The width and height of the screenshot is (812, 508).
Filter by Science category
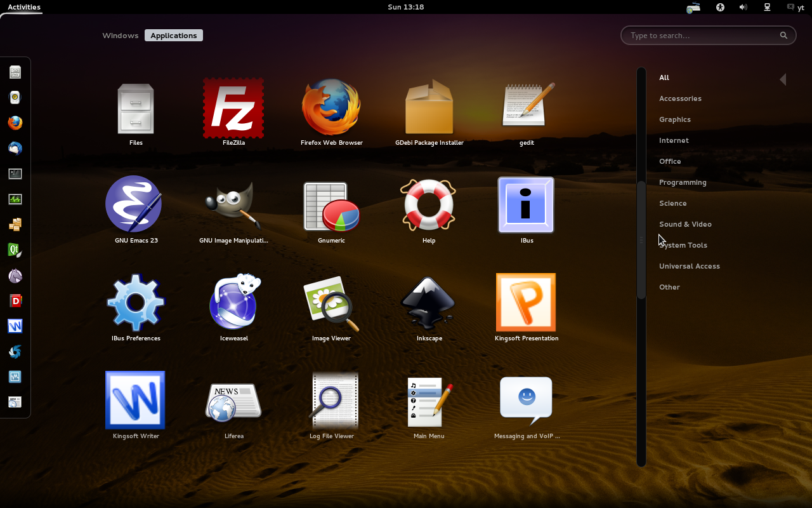tap(673, 203)
